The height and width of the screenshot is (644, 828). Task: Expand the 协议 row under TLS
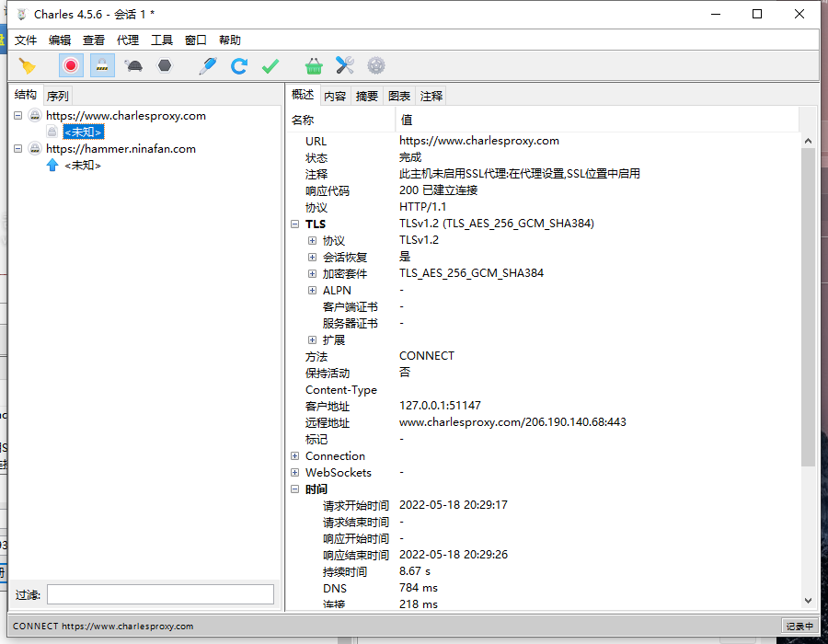pyautogui.click(x=312, y=241)
